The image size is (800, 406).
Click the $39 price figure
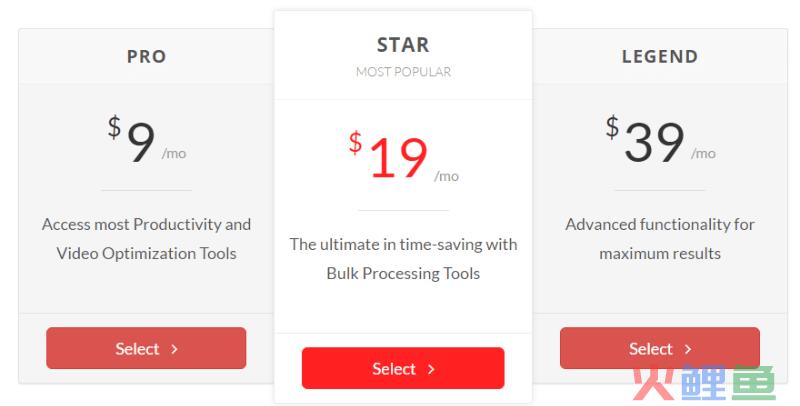[x=645, y=139]
